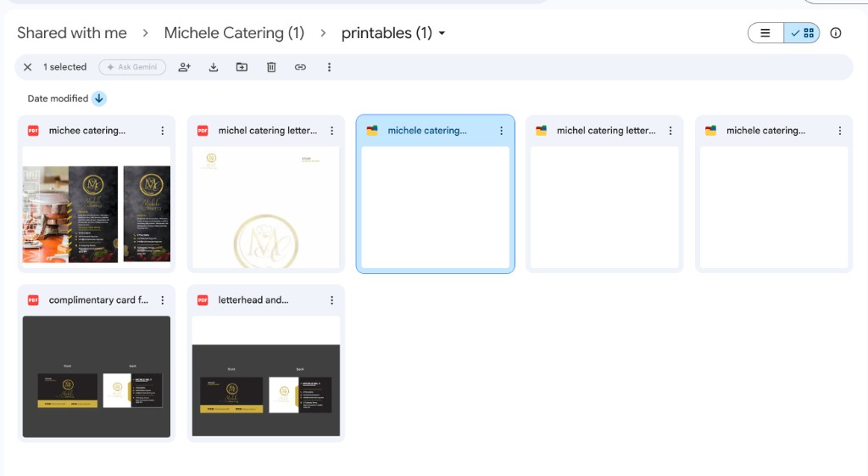Click the '1 selected' label
868x476 pixels.
pos(64,67)
